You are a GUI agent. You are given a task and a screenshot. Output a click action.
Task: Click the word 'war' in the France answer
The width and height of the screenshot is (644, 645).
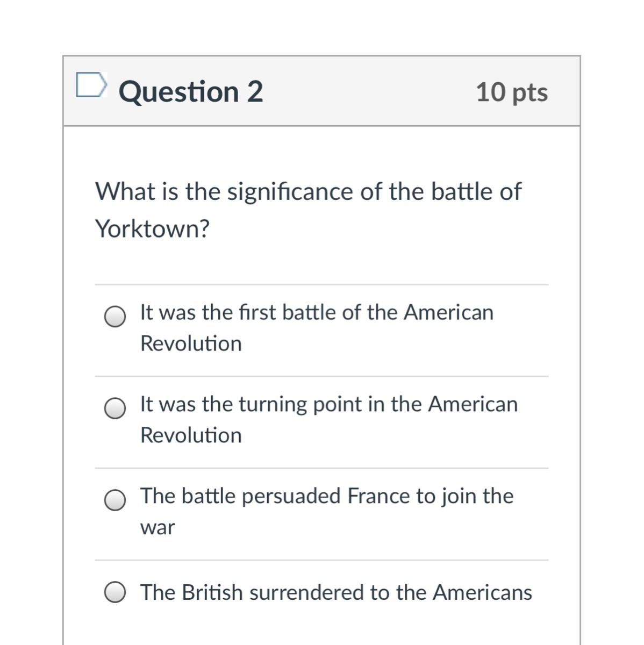pos(158,527)
